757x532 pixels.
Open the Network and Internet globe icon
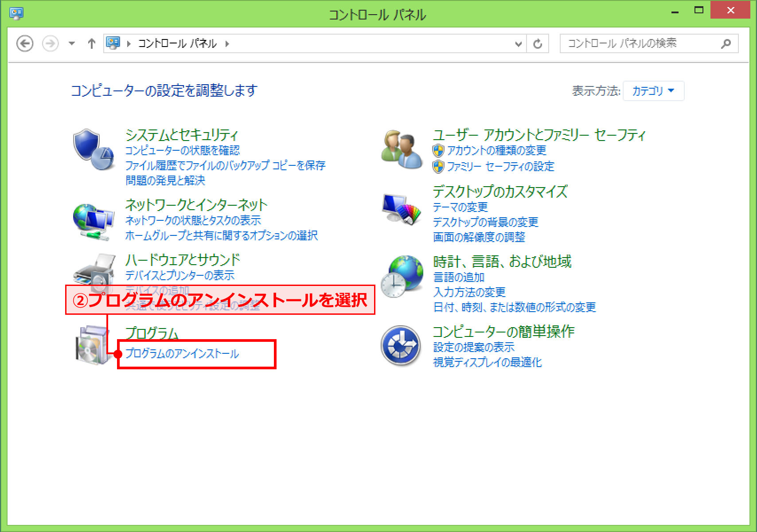coord(94,222)
